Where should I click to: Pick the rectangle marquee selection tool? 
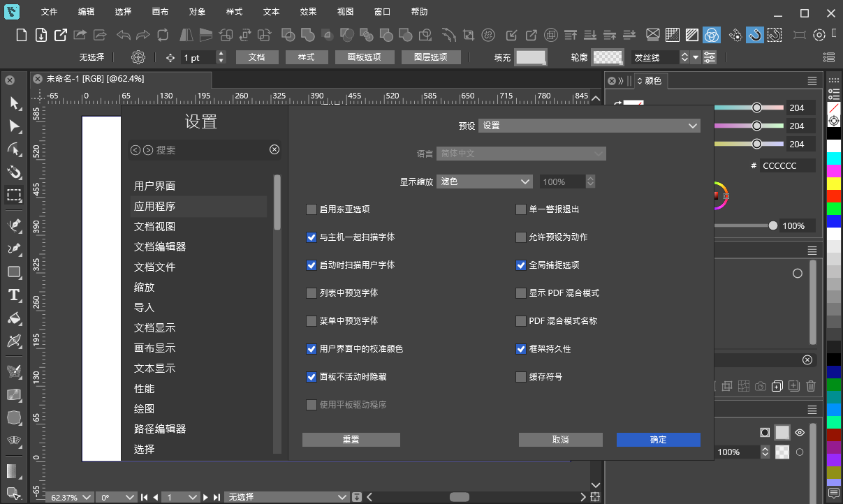pos(14,196)
